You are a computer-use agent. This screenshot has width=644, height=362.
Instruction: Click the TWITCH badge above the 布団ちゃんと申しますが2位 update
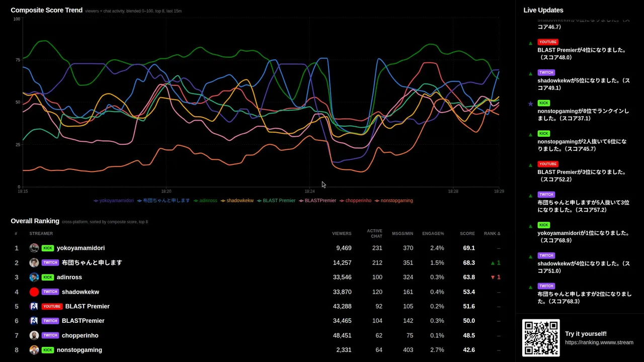coord(546,286)
